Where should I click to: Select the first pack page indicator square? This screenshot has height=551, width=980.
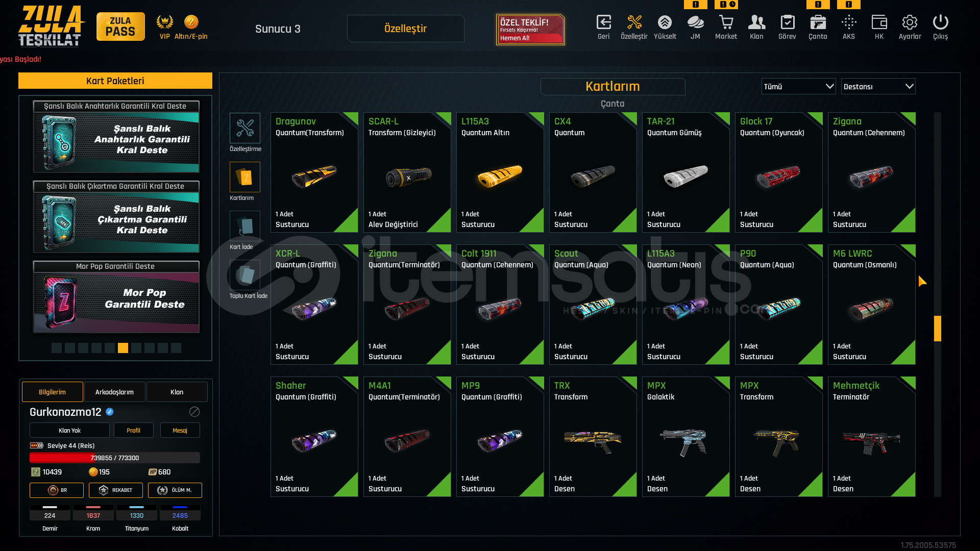click(57, 348)
